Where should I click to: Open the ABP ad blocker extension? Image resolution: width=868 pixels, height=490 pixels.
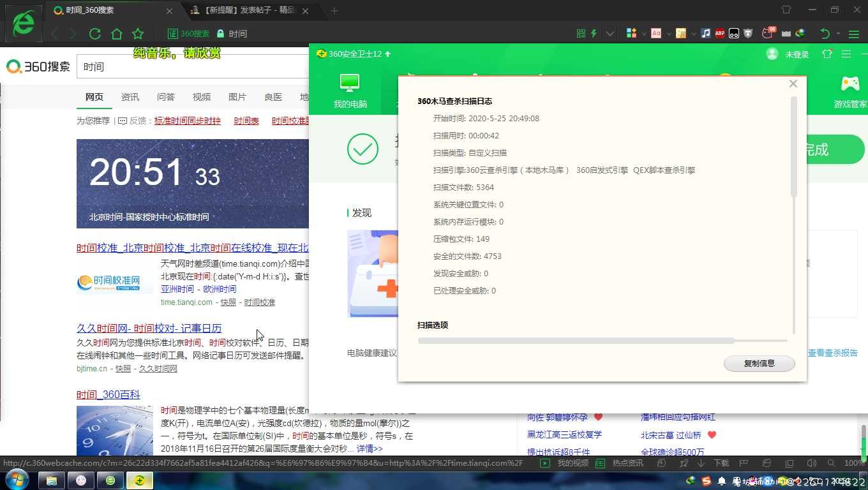[720, 33]
